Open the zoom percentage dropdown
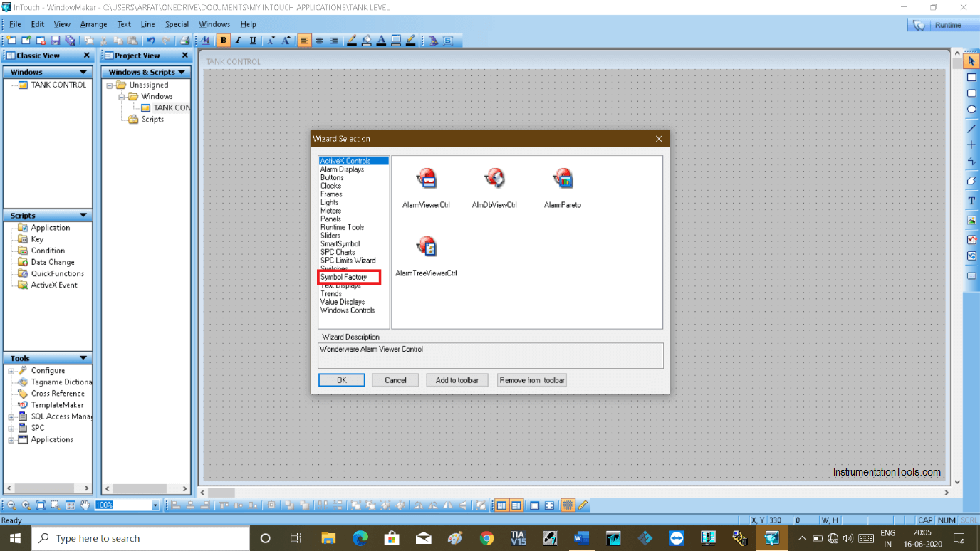The width and height of the screenshot is (980, 551). (x=155, y=505)
